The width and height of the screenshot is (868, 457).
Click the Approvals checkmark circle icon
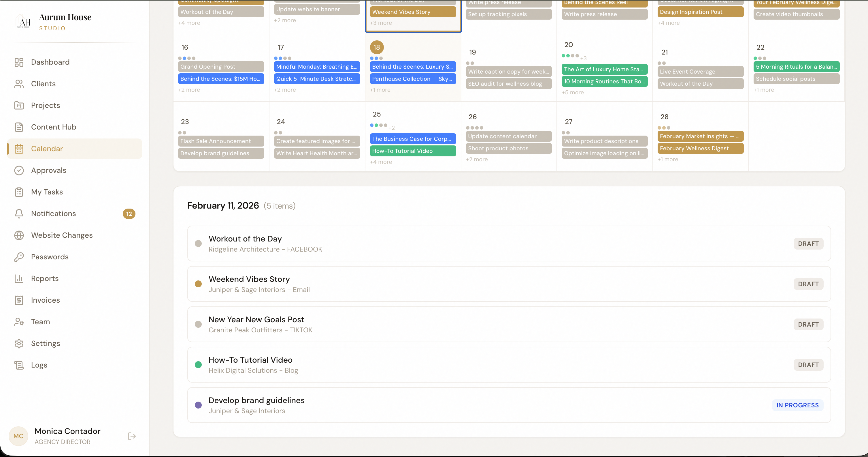click(19, 170)
